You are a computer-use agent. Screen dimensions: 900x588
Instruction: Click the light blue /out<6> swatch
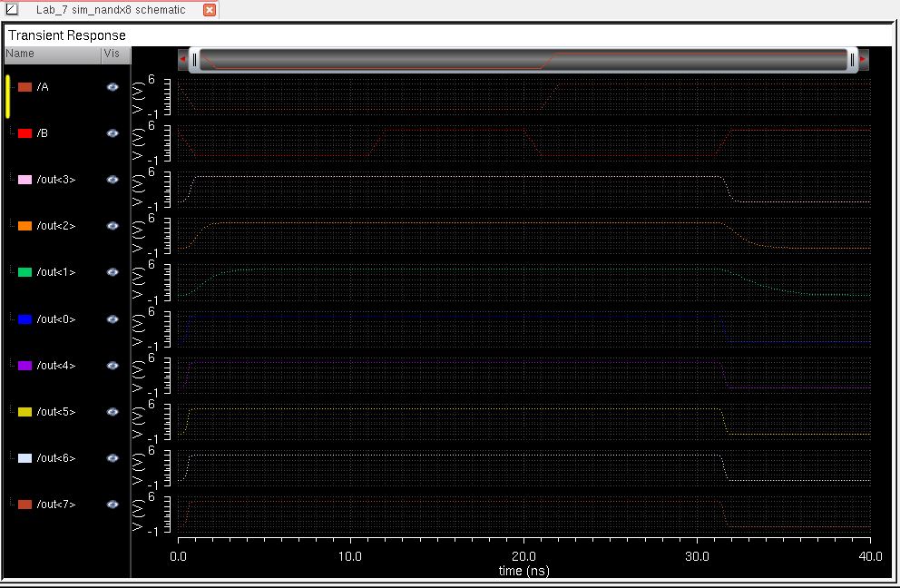tap(24, 458)
